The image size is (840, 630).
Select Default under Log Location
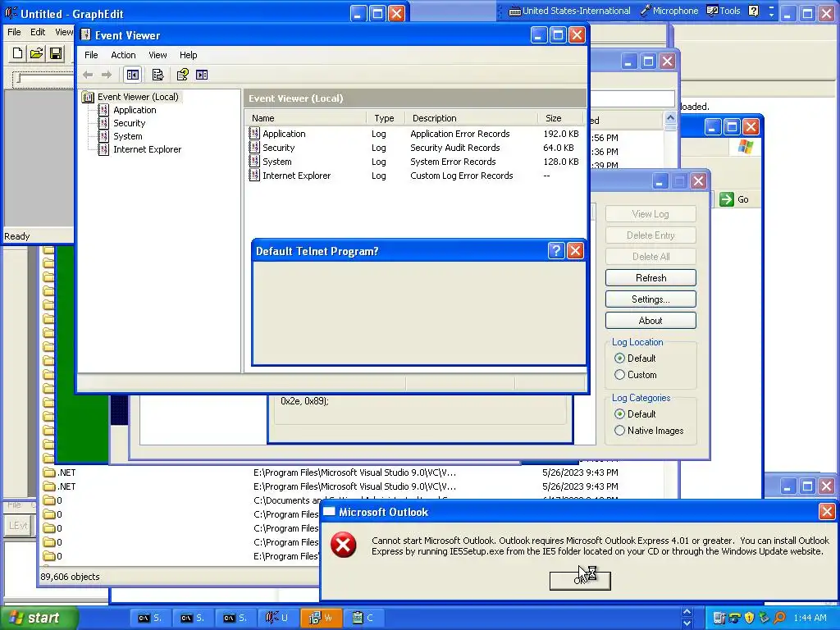(x=636, y=358)
